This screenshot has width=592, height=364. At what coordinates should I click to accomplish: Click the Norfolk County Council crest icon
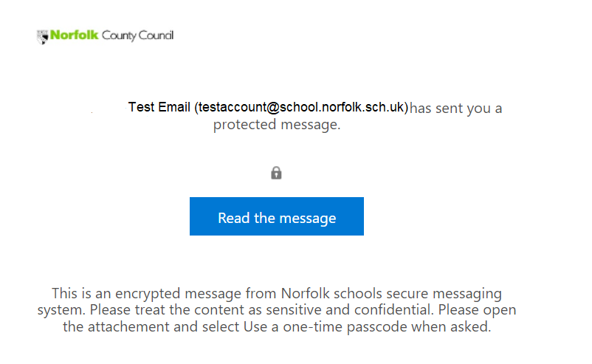pos(43,37)
